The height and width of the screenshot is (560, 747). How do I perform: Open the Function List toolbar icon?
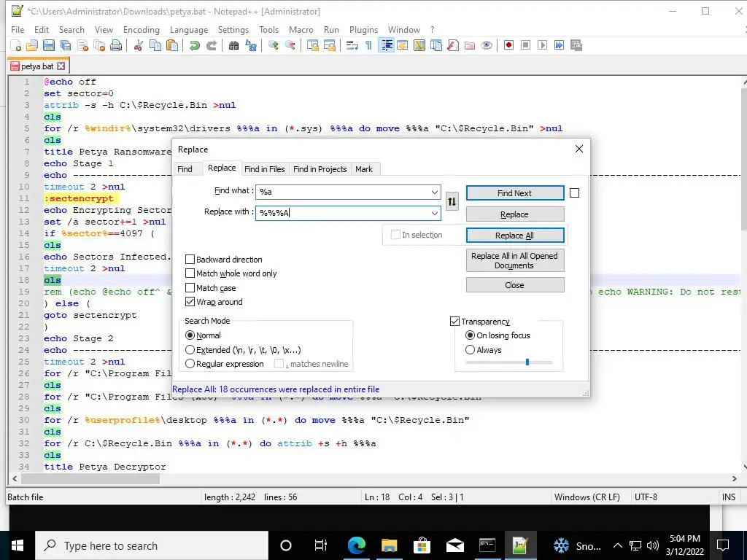[x=452, y=46]
